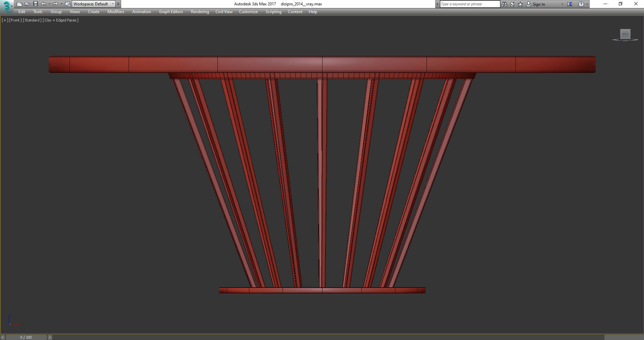
Task: Click the viewport [+] general menu label
Action: [5, 20]
